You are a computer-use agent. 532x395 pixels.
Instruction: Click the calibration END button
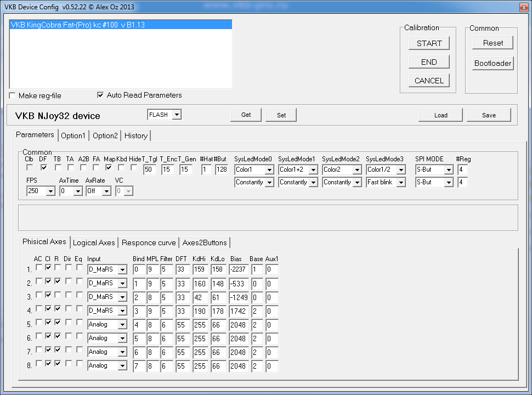(429, 62)
